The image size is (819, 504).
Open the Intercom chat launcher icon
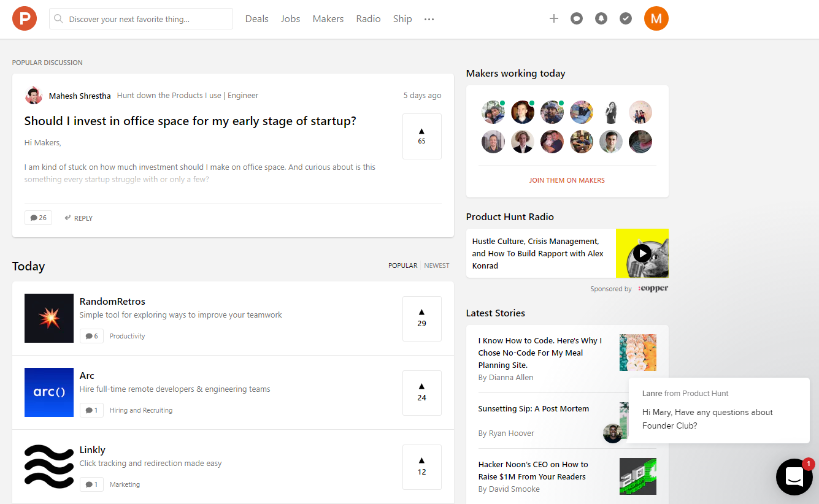click(x=794, y=476)
